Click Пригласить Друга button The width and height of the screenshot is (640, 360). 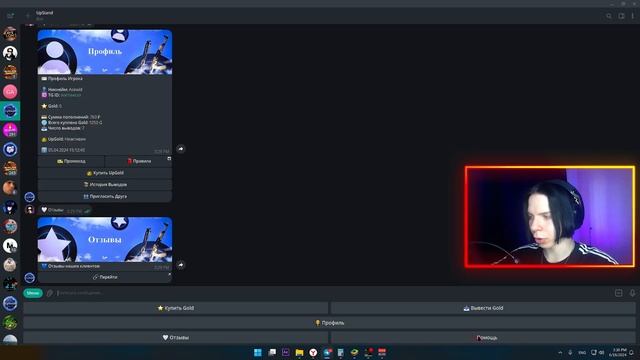(105, 196)
